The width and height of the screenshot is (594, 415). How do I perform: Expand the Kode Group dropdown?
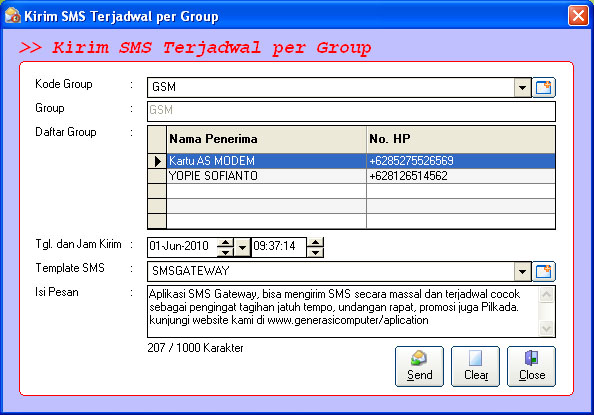pos(522,88)
